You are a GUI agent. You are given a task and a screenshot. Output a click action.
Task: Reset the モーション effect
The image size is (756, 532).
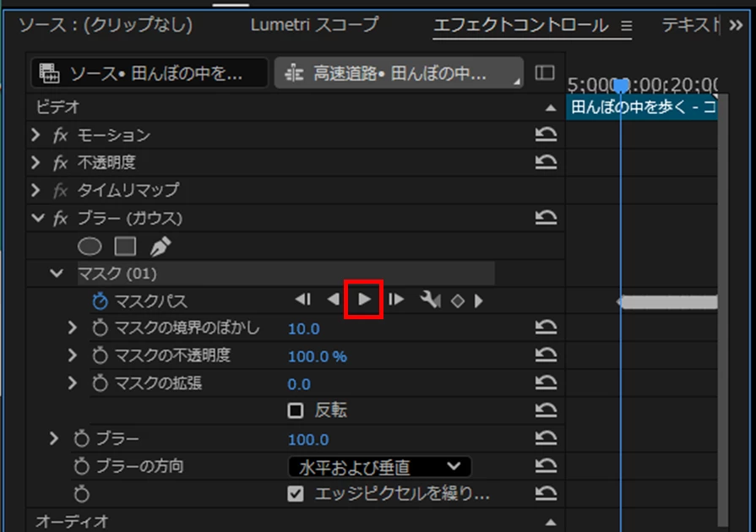coord(546,134)
